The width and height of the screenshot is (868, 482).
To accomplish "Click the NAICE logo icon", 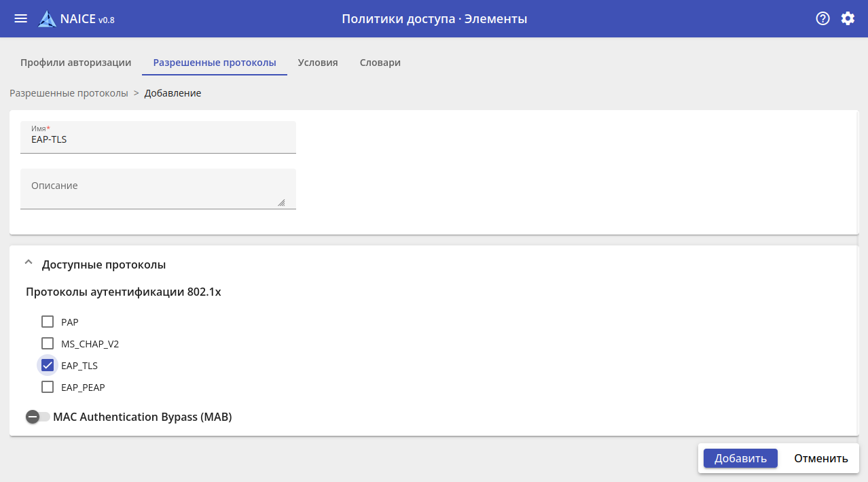I will 47,19.
